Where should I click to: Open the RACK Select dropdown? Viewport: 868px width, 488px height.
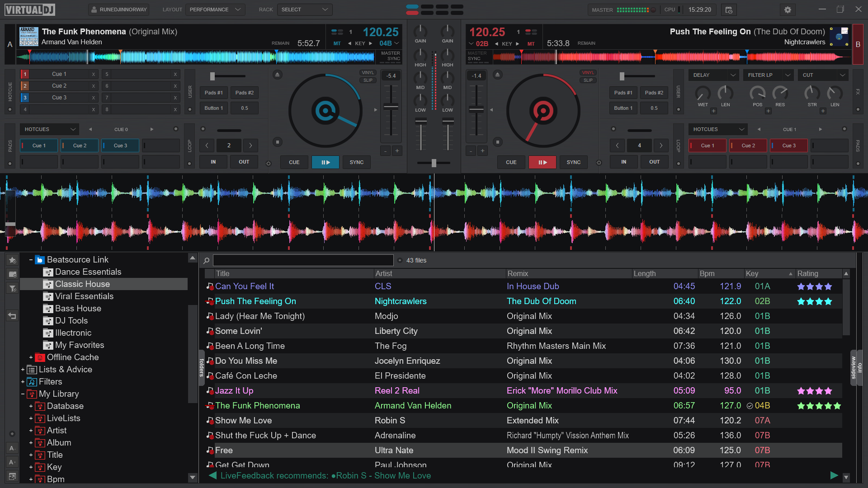(x=305, y=9)
